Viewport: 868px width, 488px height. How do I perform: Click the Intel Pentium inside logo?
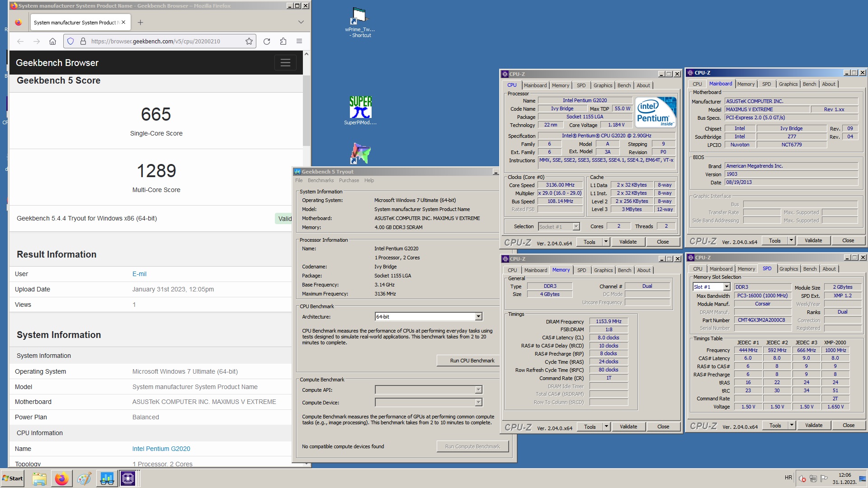tap(656, 112)
